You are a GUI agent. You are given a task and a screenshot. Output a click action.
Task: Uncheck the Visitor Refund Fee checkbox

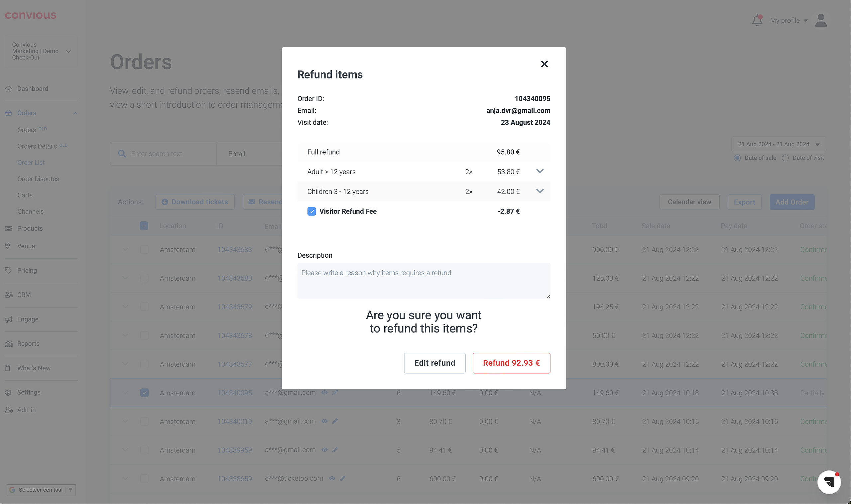[x=311, y=211]
